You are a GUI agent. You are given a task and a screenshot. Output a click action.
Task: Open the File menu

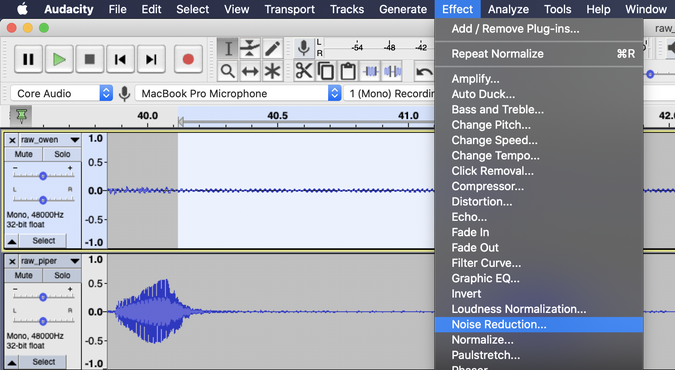(x=118, y=9)
